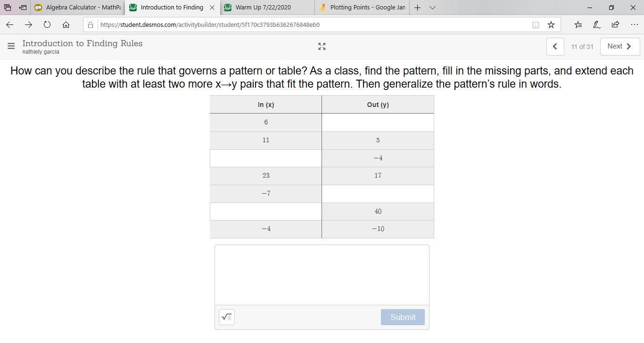Click the Next screen button
Viewport: 644px width, 343px height.
619,46
